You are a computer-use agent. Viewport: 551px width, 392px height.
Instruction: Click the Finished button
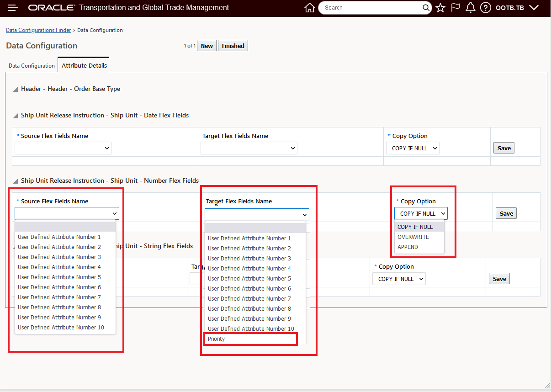233,46
